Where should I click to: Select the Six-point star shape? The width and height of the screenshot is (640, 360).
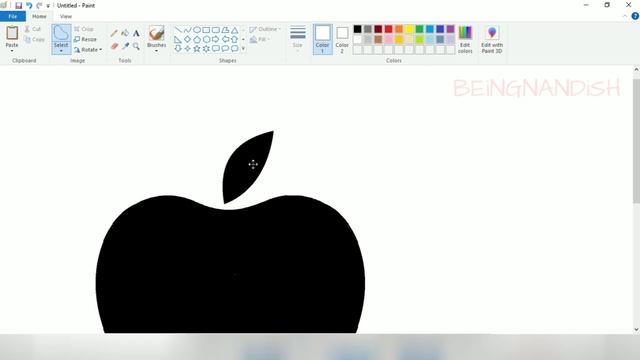coord(206,49)
